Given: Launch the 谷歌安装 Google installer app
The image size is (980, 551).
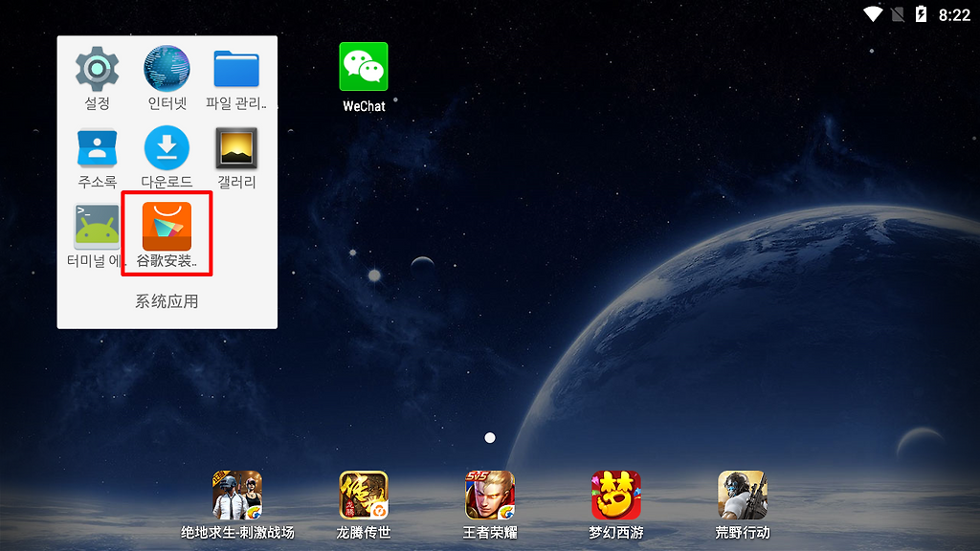Looking at the screenshot, I should (167, 227).
